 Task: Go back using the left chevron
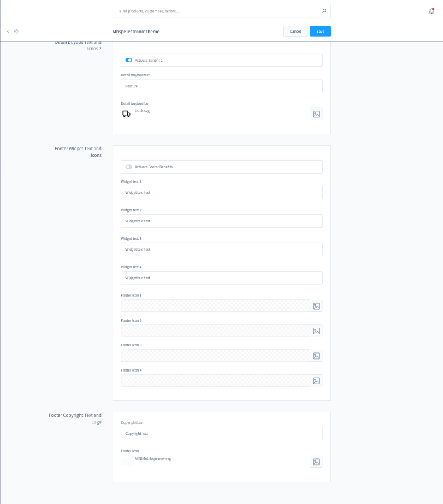[x=8, y=31]
